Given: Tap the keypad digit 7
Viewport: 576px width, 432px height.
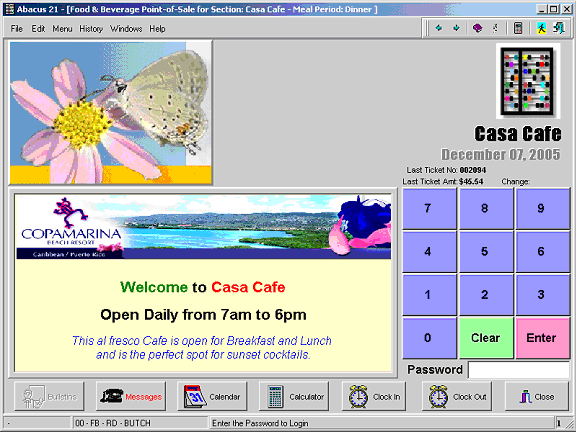Looking at the screenshot, I should pyautogui.click(x=429, y=208).
